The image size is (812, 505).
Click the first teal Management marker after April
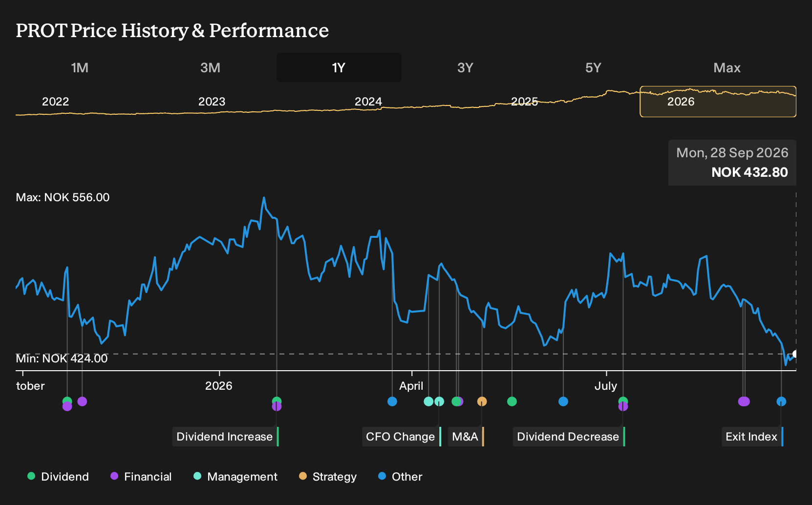pos(428,401)
